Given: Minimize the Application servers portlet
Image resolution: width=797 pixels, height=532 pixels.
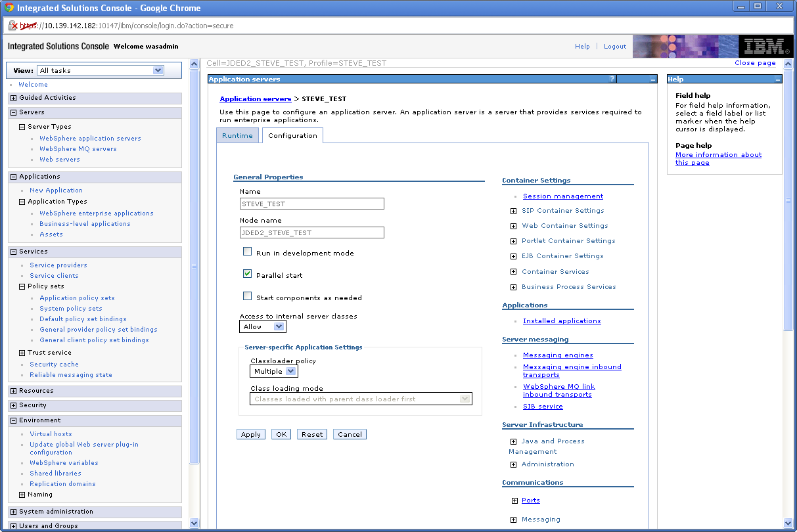Looking at the screenshot, I should click(652, 79).
